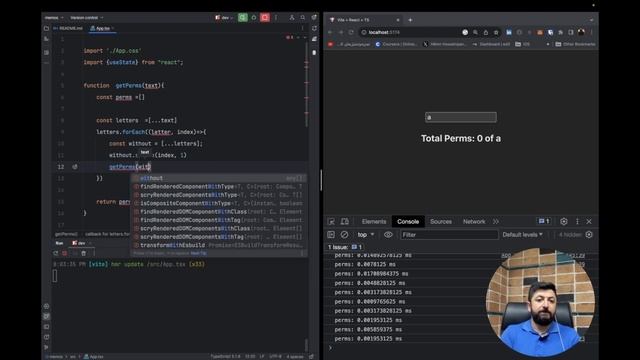
Task: Toggle the device toolbar in DevTools
Action: tap(344, 222)
